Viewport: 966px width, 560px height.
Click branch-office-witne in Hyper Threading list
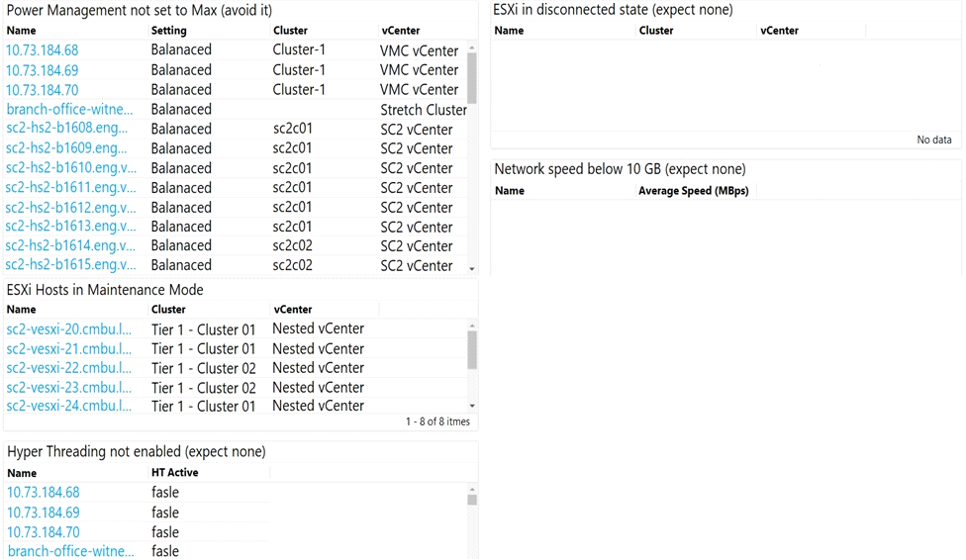coord(70,551)
